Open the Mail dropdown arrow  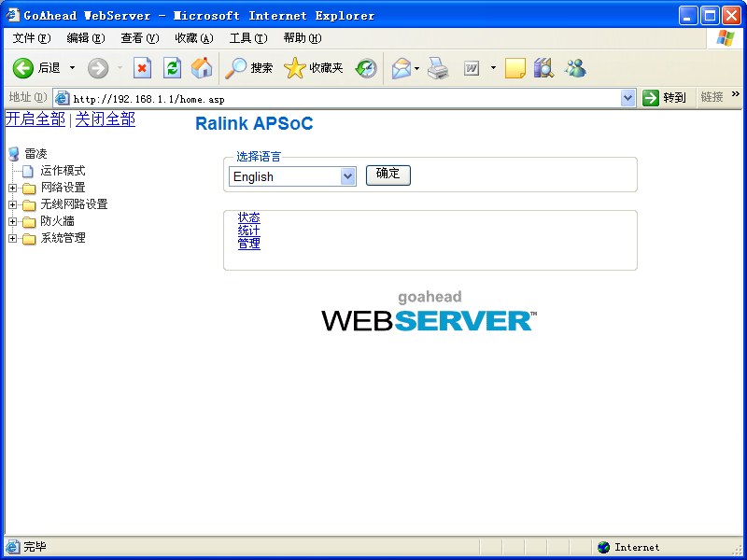tap(416, 68)
